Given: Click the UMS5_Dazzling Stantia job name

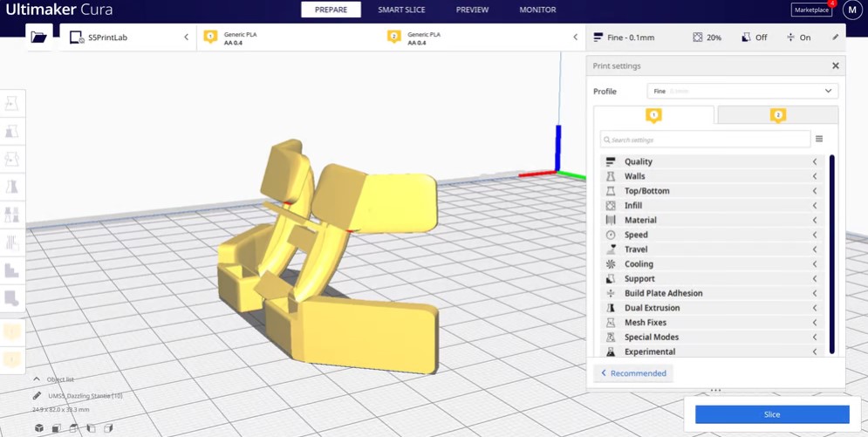Looking at the screenshot, I should (x=85, y=396).
